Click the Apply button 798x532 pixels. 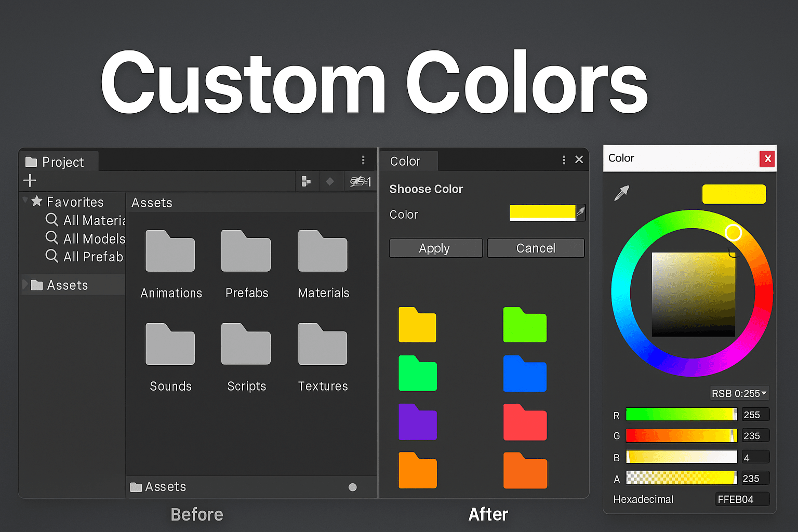point(436,248)
